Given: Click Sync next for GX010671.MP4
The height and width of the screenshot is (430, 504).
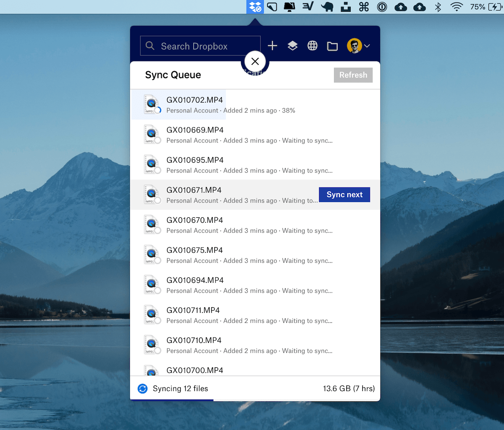Looking at the screenshot, I should click(344, 195).
